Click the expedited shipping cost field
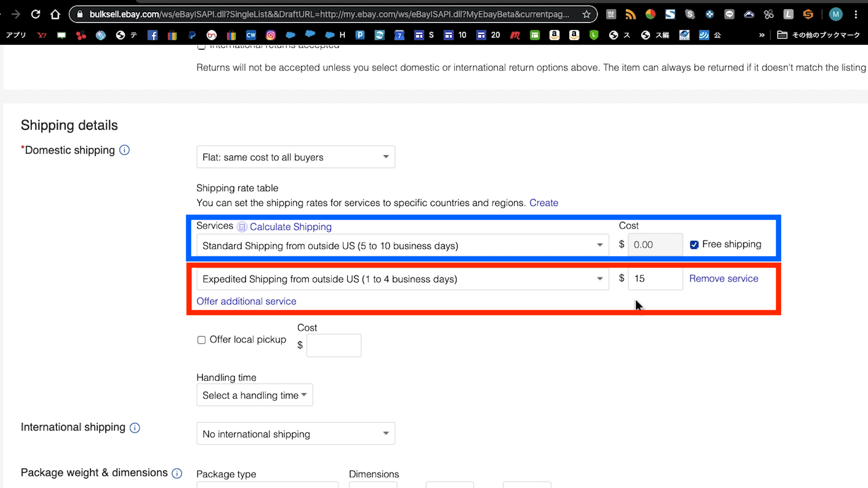868x488 pixels. pos(655,279)
